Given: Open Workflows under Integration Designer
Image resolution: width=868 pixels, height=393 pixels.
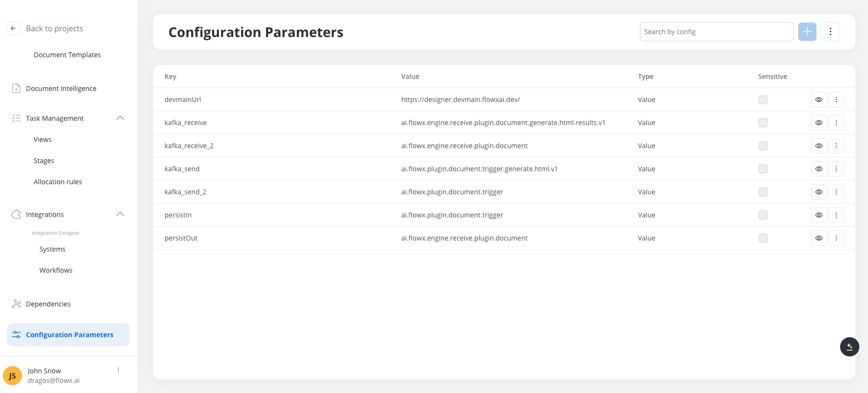Looking at the screenshot, I should tap(56, 270).
